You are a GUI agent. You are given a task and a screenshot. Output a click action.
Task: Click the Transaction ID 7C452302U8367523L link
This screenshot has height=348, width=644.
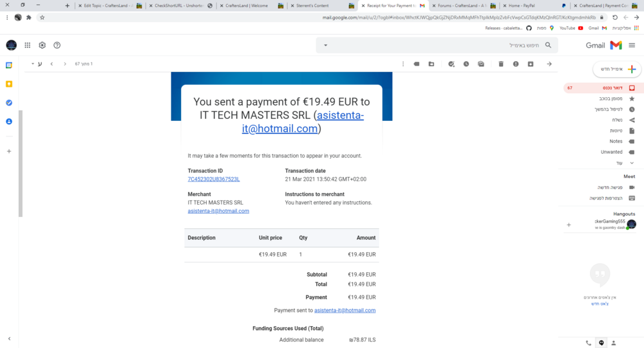click(214, 179)
